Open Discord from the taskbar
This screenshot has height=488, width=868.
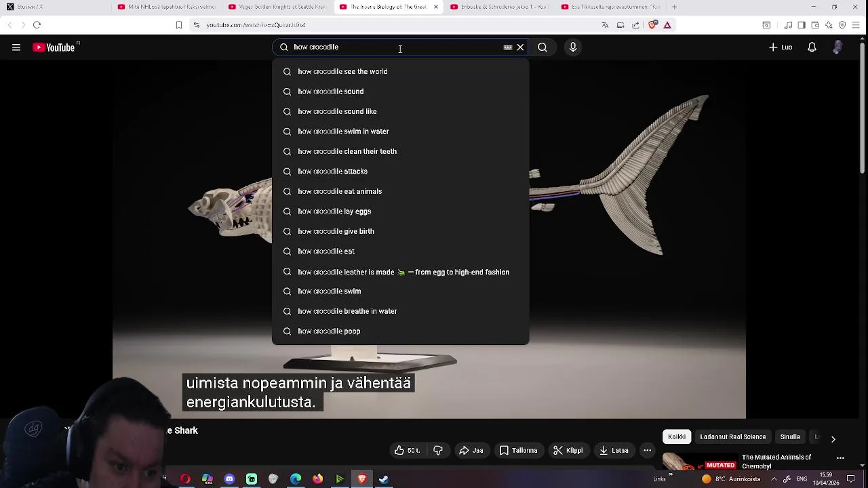click(229, 479)
